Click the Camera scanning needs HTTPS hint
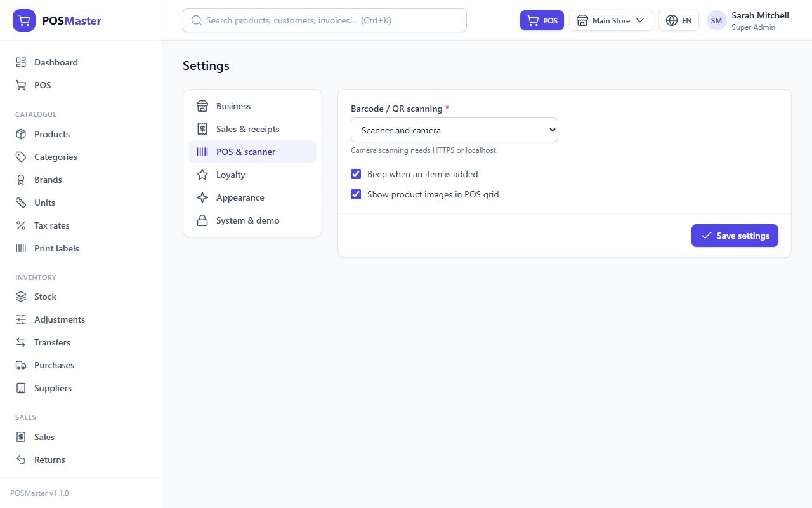Image resolution: width=812 pixels, height=508 pixels. click(424, 150)
